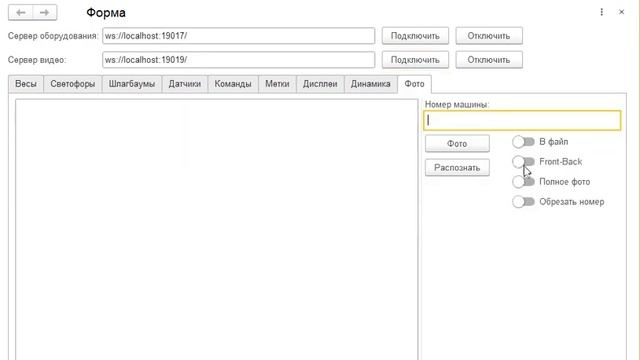Click the Форма window title
The width and height of the screenshot is (640, 360).
tap(106, 13)
